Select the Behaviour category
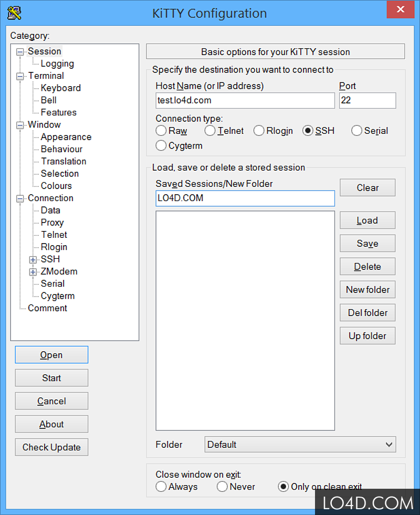Viewport: 420px width, 515px height. pos(61,149)
